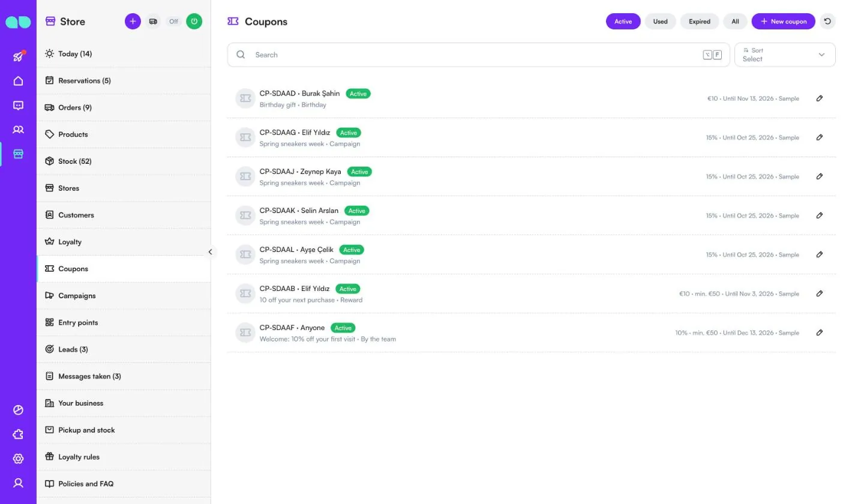Edit coupon CP-SDAAF with pencil icon

click(820, 332)
